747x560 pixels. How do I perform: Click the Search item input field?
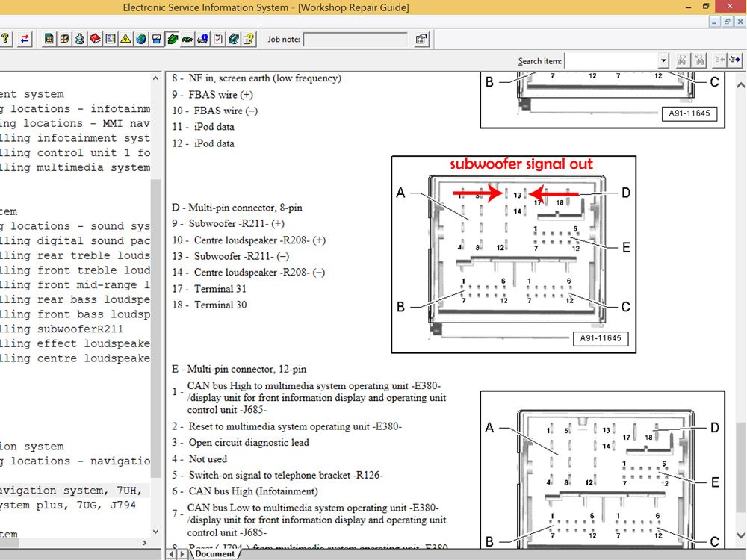[x=612, y=60]
